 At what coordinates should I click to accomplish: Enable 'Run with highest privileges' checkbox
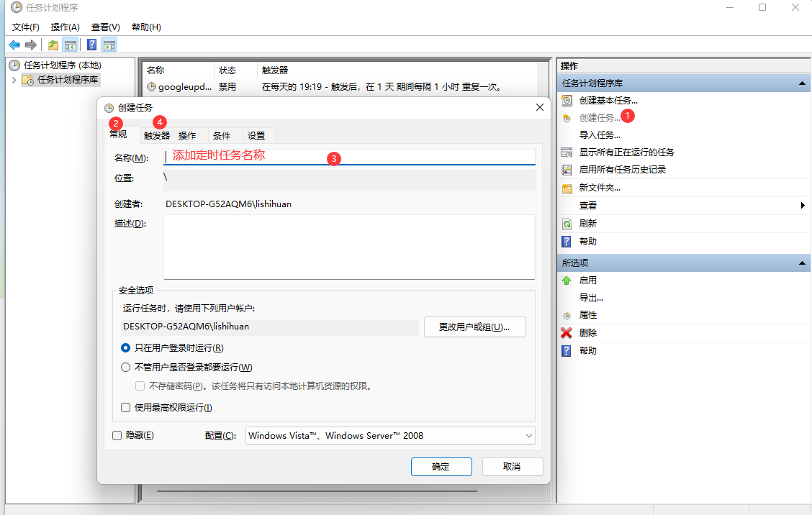click(126, 408)
